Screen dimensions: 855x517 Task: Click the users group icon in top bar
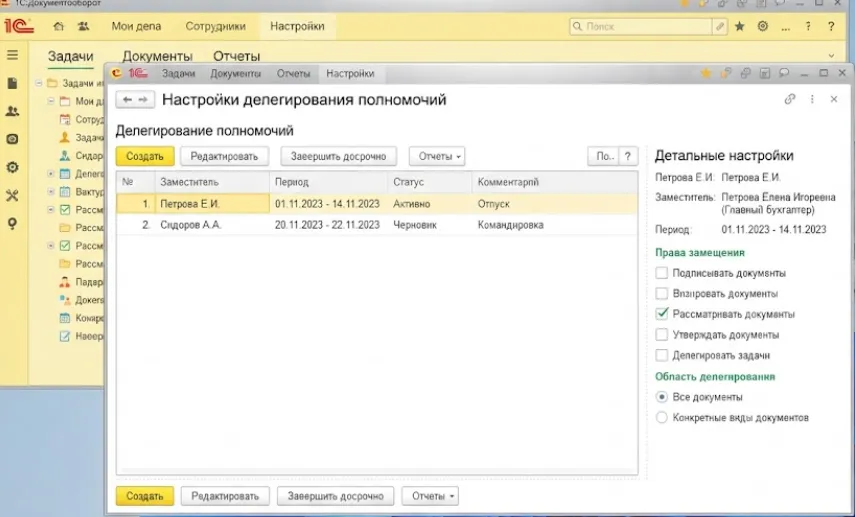point(83,26)
